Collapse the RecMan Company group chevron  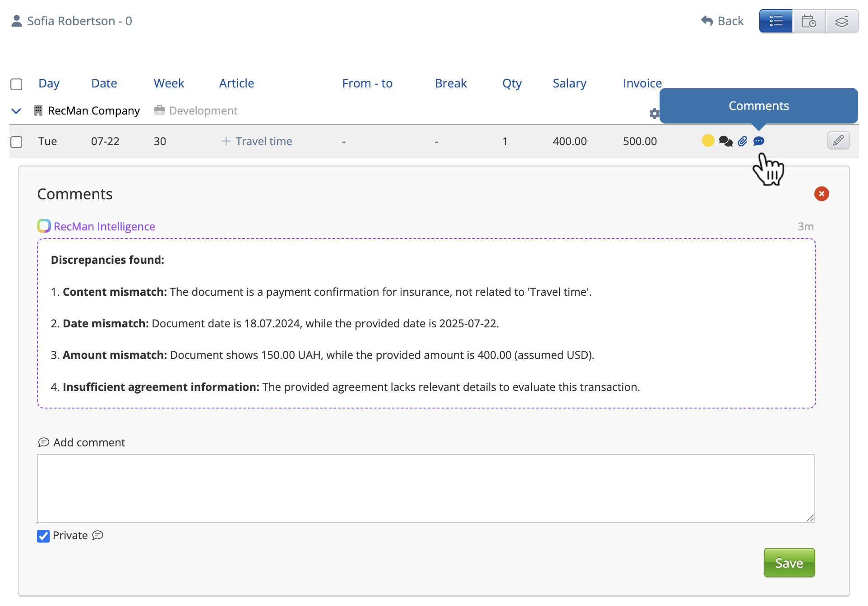coord(16,111)
